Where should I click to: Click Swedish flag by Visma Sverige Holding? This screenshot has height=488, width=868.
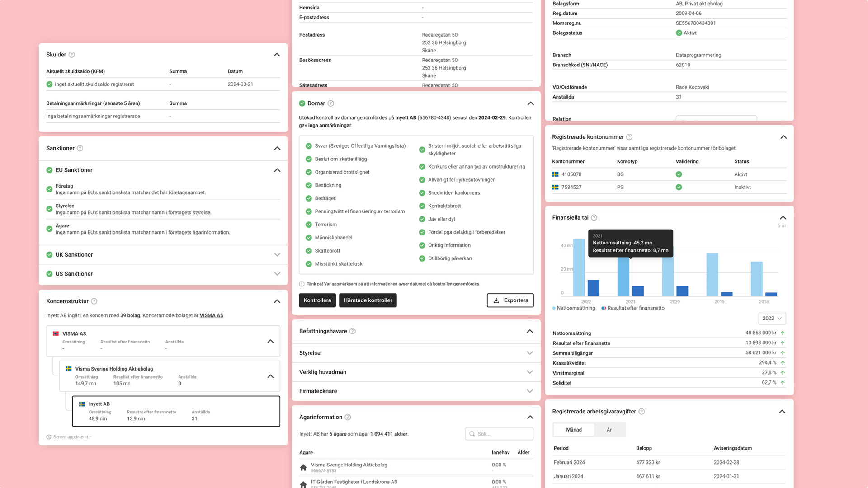(x=69, y=369)
